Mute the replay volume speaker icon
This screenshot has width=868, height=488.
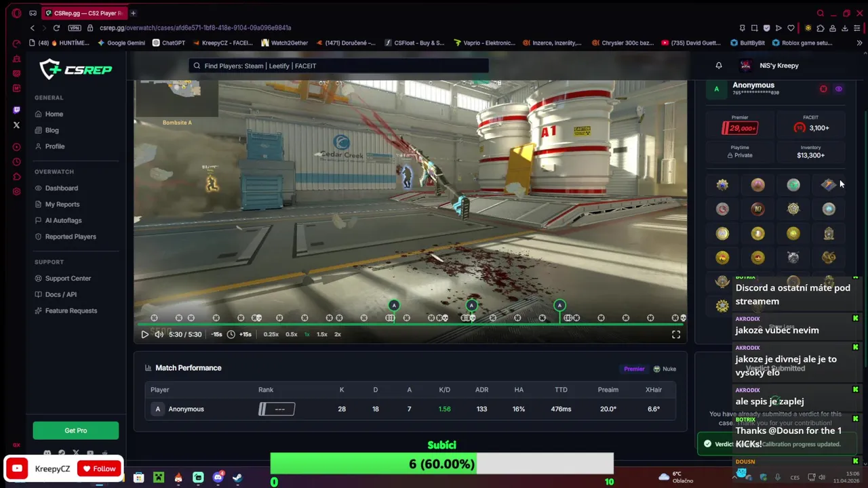159,334
